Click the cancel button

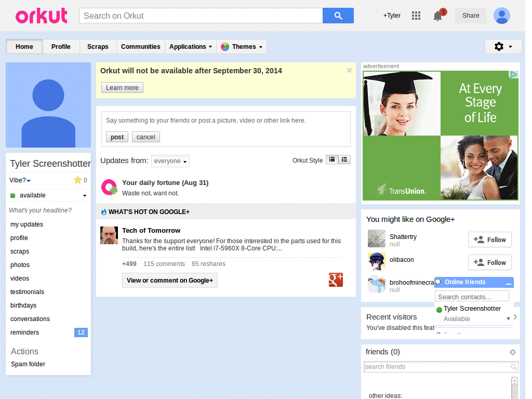point(146,137)
